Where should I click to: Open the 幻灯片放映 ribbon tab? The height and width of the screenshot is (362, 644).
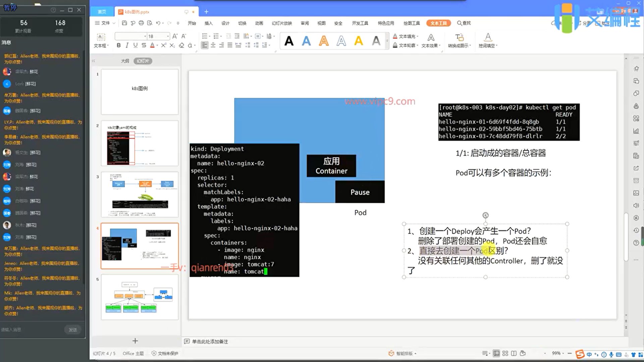click(282, 23)
